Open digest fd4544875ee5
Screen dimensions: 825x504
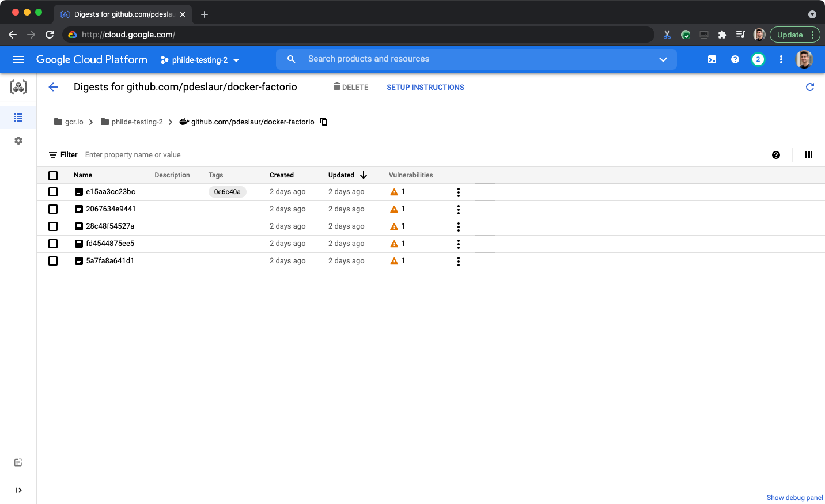tap(110, 244)
